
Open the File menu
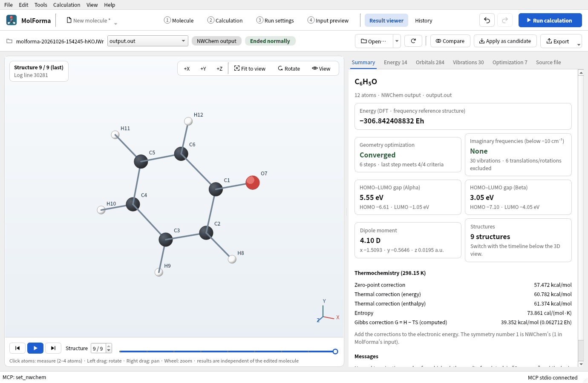pos(9,5)
